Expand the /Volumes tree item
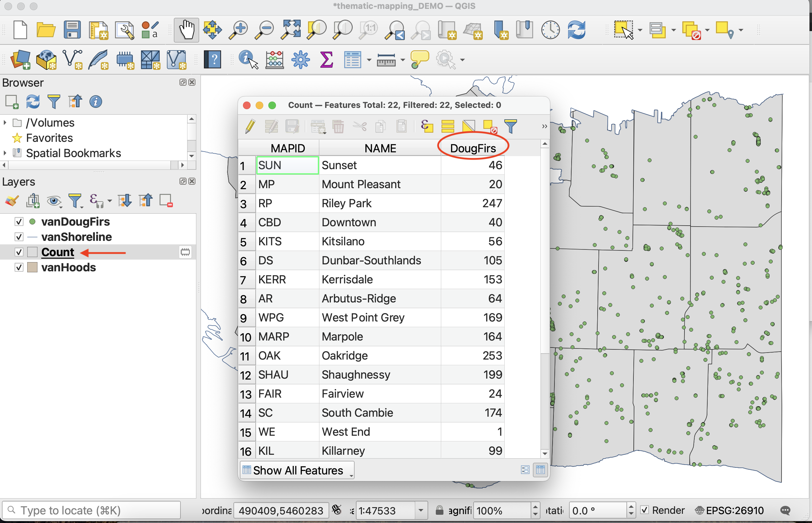The image size is (812, 523). click(x=5, y=122)
